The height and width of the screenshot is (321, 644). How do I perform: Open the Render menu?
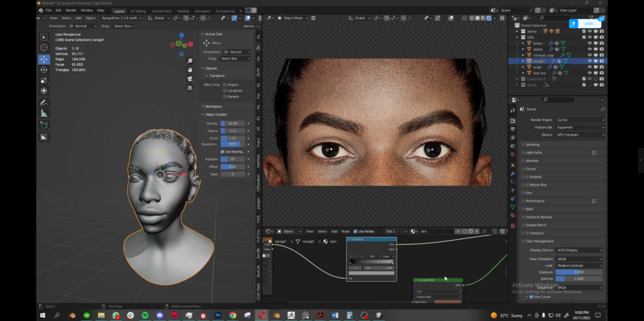tap(71, 10)
